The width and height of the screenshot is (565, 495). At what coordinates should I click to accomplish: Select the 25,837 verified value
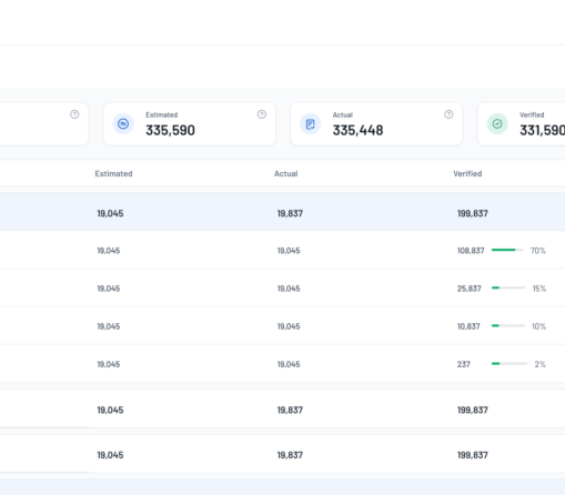pyautogui.click(x=469, y=288)
